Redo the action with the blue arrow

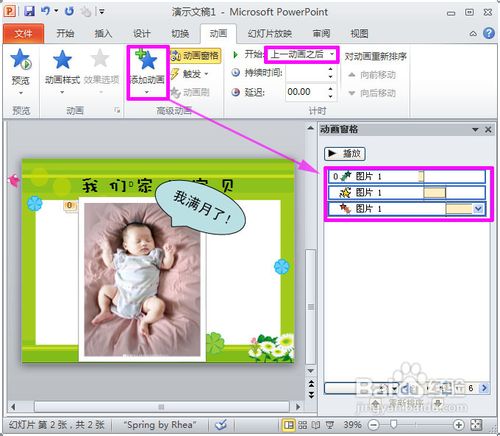pos(69,12)
